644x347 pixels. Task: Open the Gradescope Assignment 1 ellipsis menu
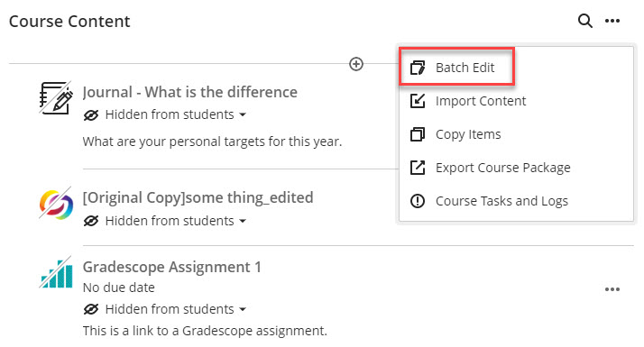612,289
